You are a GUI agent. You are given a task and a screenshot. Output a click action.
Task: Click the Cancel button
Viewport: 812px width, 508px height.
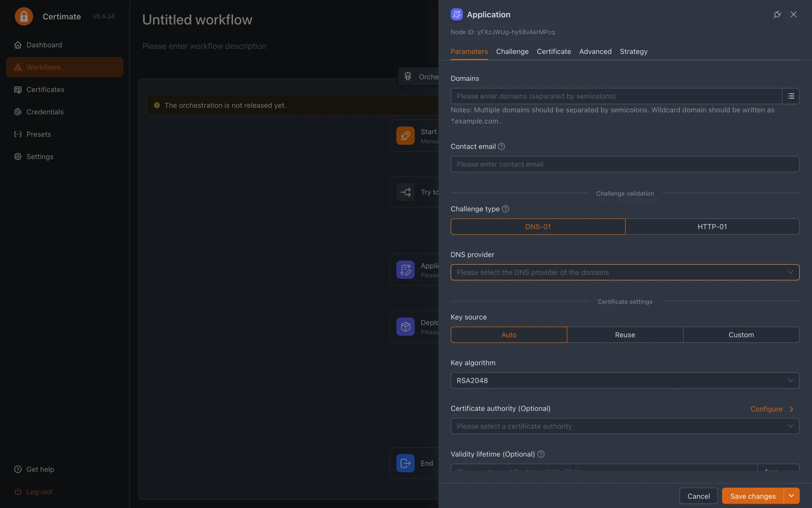tap(698, 496)
